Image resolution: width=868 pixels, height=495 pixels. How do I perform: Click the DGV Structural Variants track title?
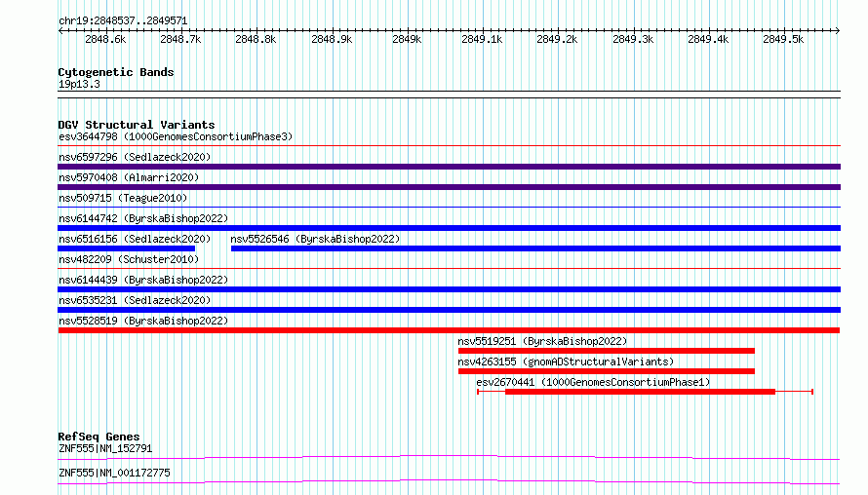click(137, 125)
